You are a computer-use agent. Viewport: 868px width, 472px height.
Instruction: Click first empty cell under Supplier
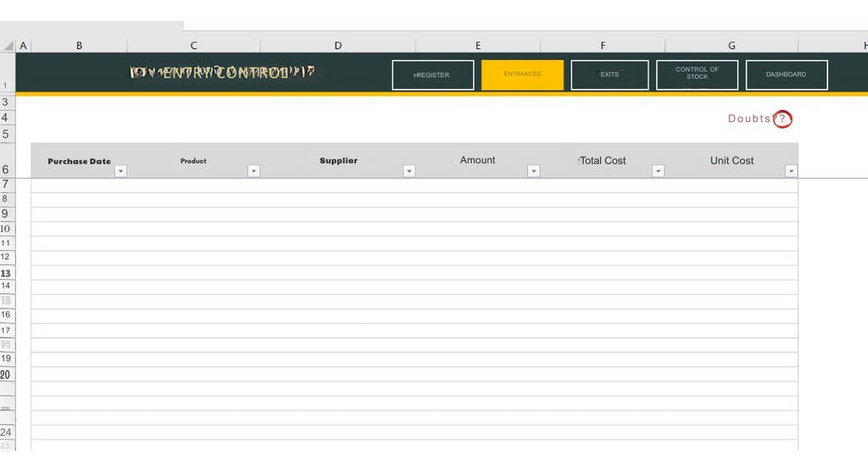[338, 186]
